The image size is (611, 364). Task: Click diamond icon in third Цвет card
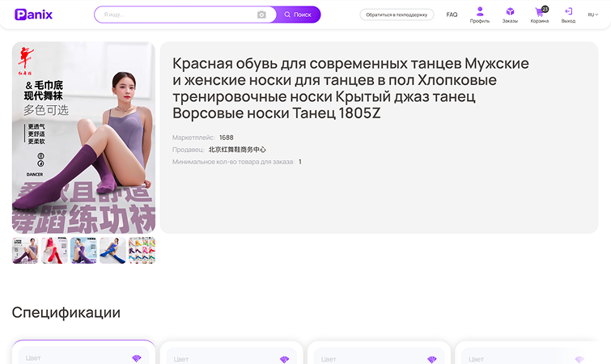pos(432,359)
